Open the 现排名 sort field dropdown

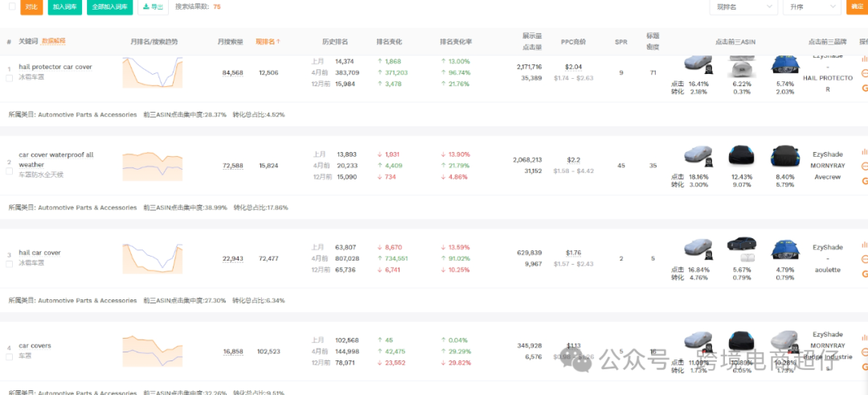pos(743,6)
